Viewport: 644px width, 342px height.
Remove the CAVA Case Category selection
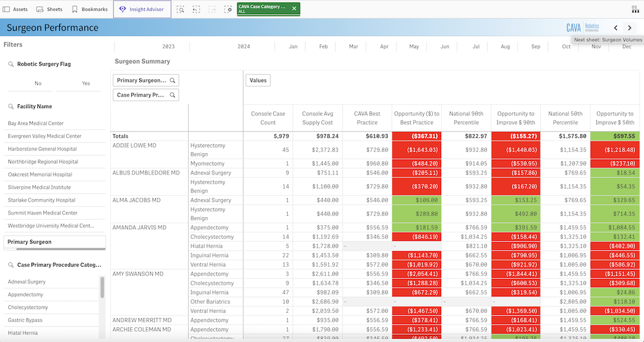point(294,8)
